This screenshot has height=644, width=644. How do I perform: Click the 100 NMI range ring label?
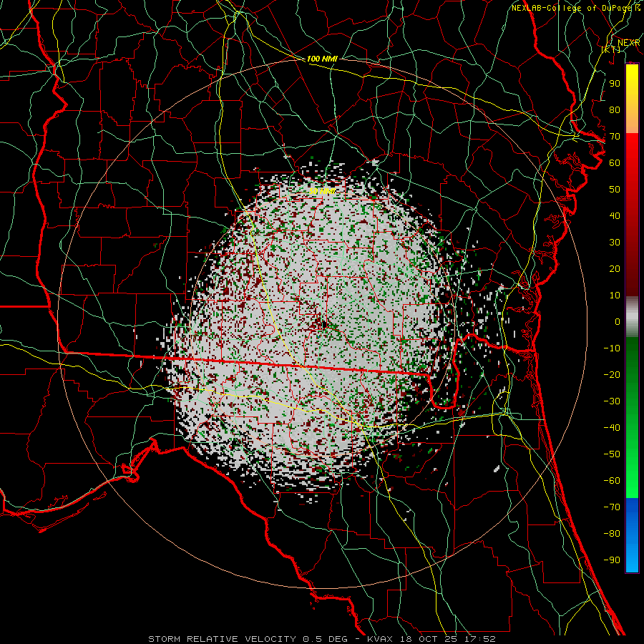[x=321, y=59]
